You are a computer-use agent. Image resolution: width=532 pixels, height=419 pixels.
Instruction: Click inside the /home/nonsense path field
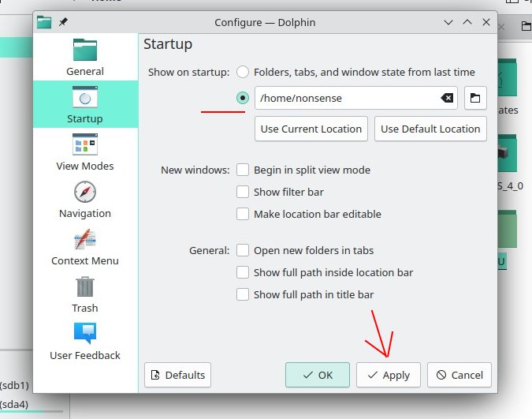[x=346, y=98]
